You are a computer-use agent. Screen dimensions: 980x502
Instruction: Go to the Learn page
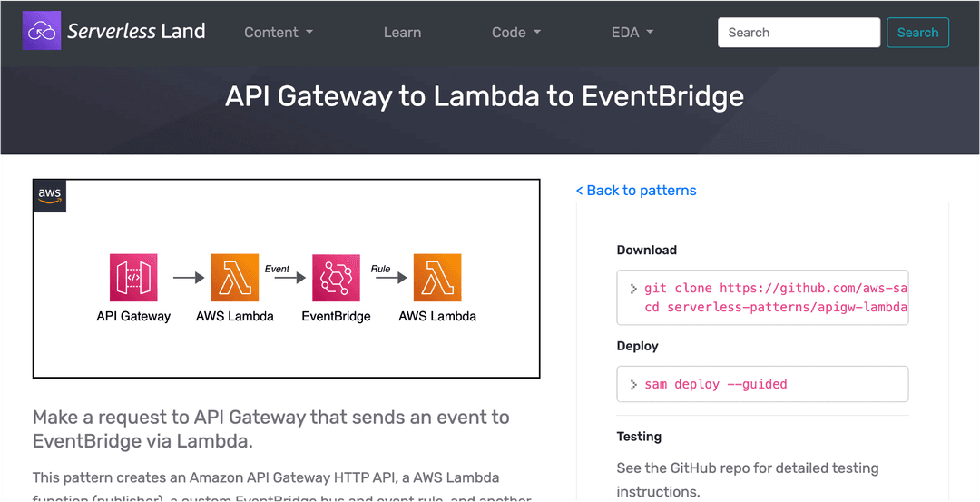tap(402, 33)
